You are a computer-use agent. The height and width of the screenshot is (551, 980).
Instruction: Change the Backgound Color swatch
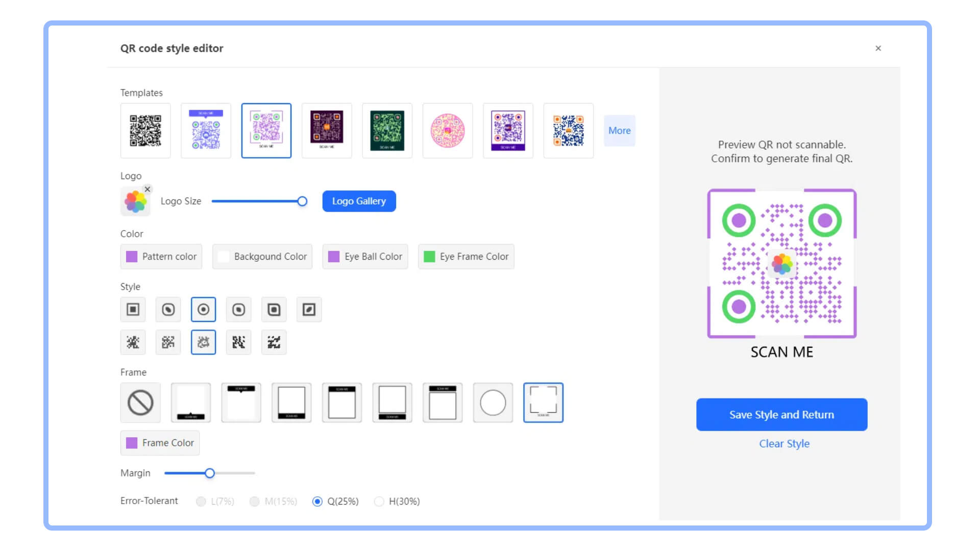click(x=262, y=257)
